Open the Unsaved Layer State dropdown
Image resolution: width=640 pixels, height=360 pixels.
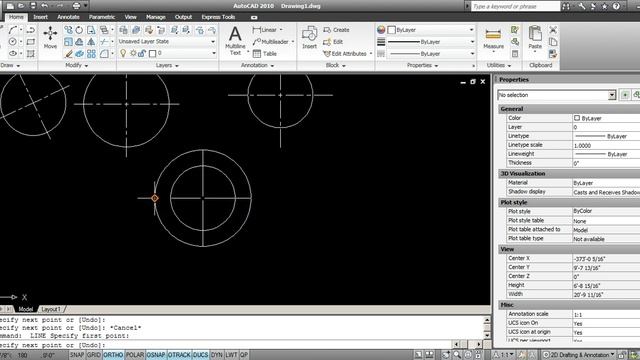(167, 42)
